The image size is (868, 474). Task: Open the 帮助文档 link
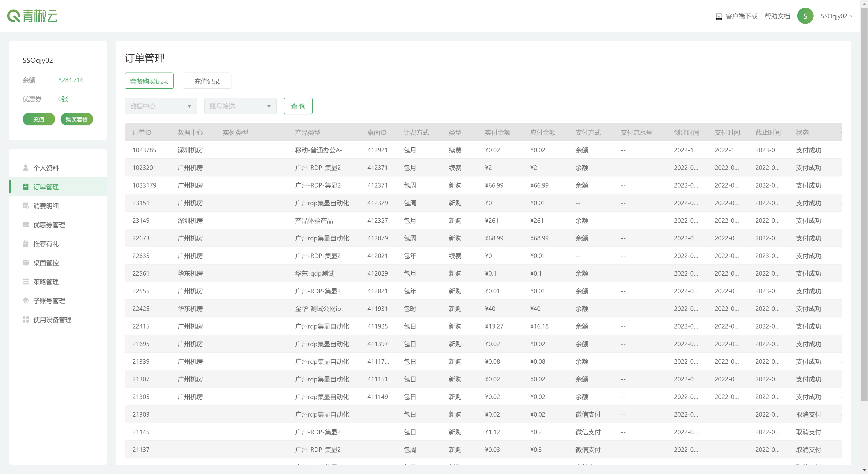click(x=777, y=16)
